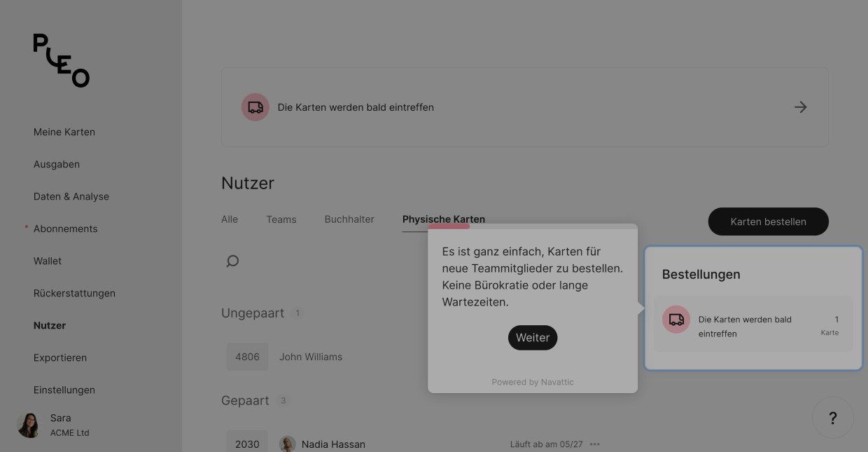Select the Physische Karten tab
868x452 pixels.
pos(444,219)
